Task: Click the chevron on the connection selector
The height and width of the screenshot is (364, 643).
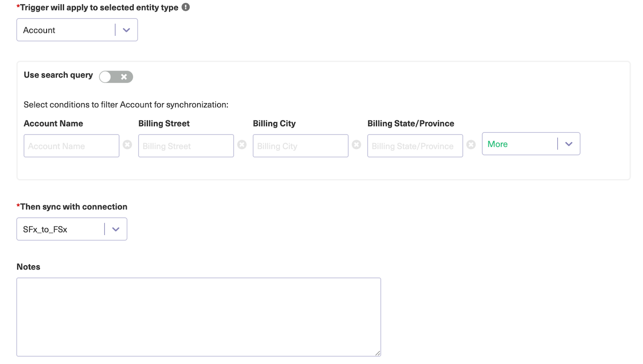Action: pos(116,229)
